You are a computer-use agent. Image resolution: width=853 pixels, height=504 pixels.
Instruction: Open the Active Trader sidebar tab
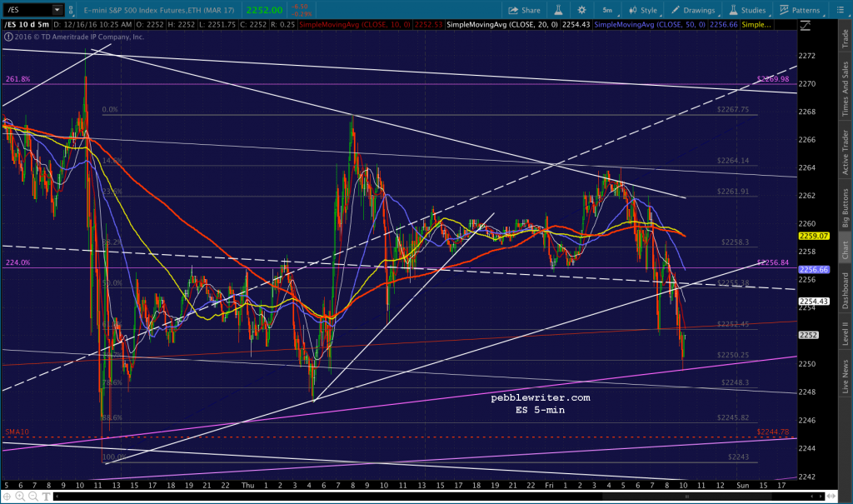click(x=846, y=152)
